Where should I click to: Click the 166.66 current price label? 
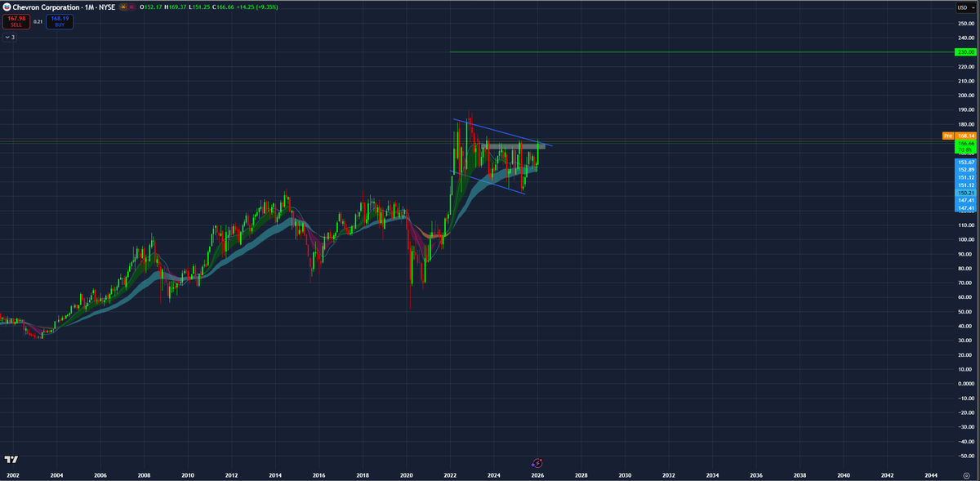[x=966, y=144]
